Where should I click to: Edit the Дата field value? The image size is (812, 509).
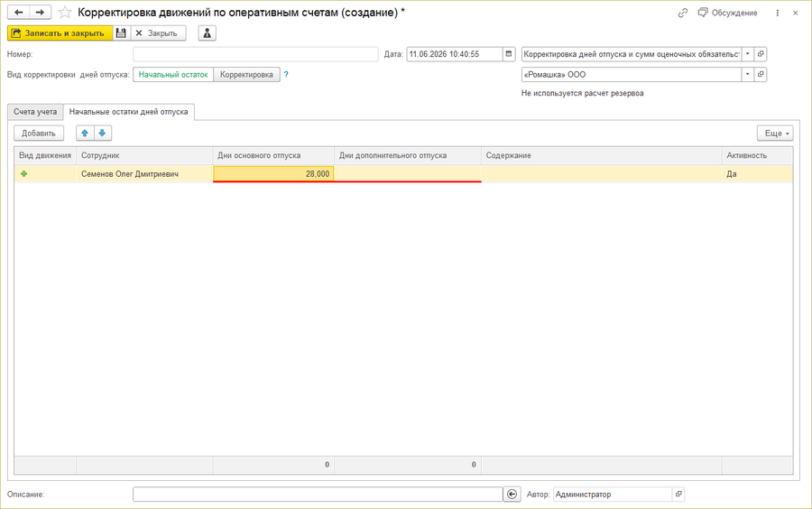click(x=454, y=54)
